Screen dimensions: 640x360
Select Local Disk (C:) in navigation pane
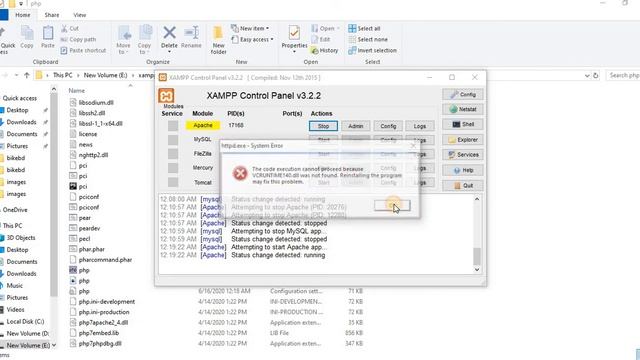[x=25, y=322]
